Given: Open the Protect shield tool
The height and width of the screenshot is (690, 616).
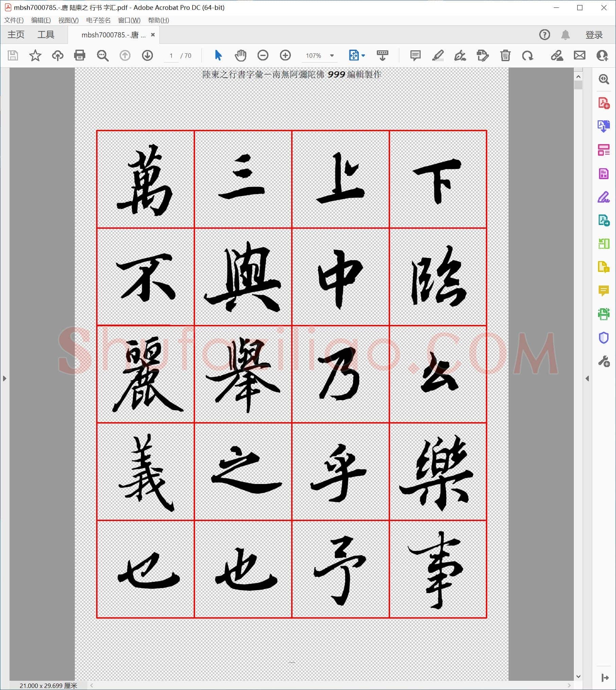Looking at the screenshot, I should pyautogui.click(x=604, y=338).
